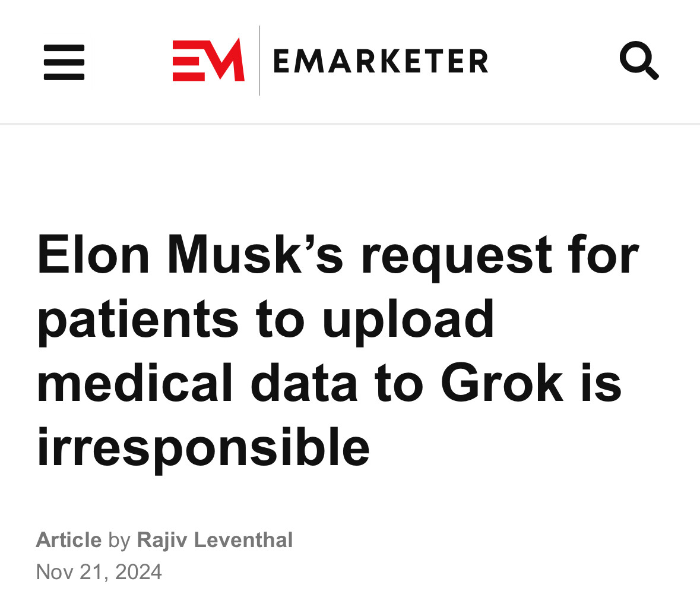Select the bold Article type label
Viewport: 700px width, 613px height.
[69, 540]
